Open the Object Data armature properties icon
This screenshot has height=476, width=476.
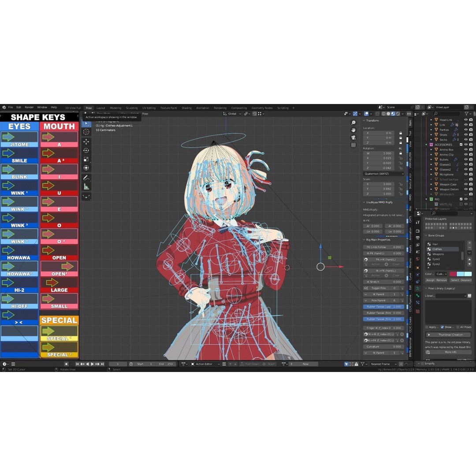(418, 288)
